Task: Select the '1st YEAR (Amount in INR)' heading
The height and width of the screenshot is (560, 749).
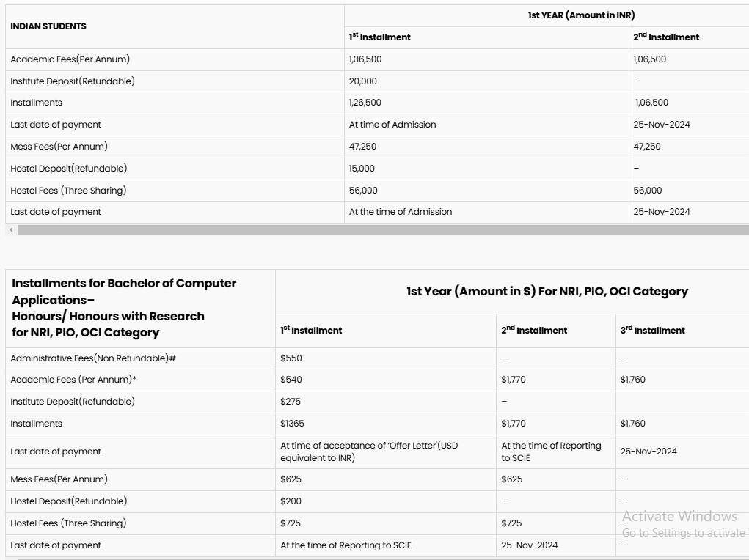Action: (x=581, y=15)
